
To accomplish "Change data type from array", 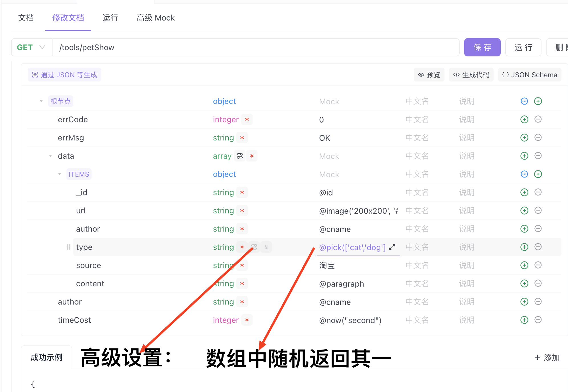I will (222, 156).
